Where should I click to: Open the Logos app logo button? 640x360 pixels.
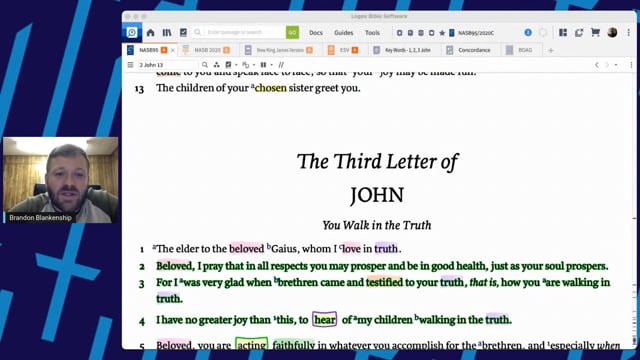click(132, 32)
